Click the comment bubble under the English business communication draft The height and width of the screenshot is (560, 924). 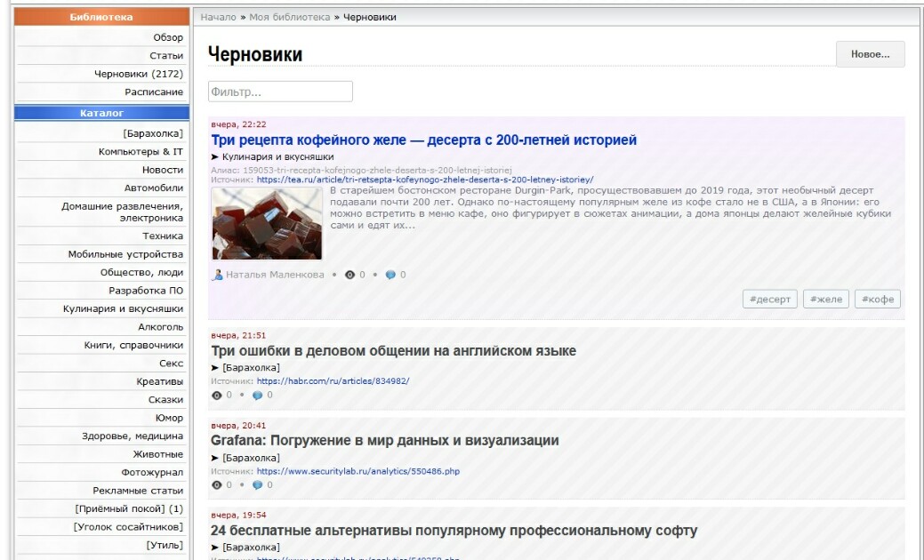[x=257, y=396]
